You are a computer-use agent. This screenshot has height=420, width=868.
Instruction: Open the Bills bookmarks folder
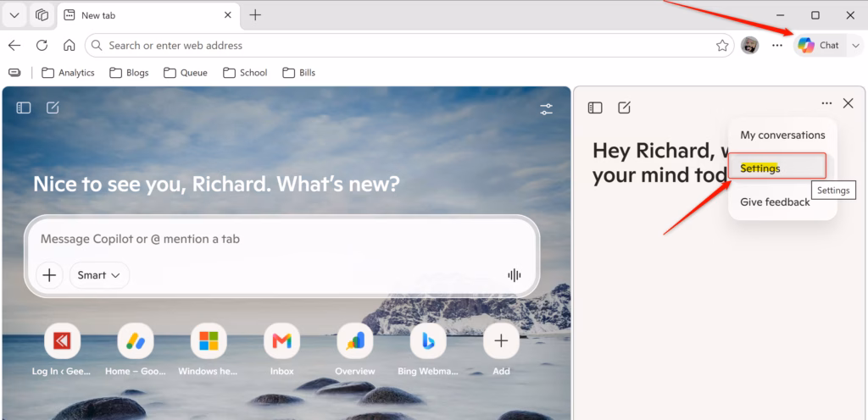(299, 72)
